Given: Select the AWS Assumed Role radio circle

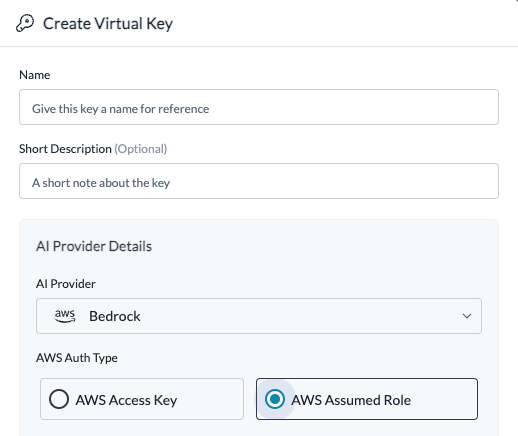Looking at the screenshot, I should 275,399.
